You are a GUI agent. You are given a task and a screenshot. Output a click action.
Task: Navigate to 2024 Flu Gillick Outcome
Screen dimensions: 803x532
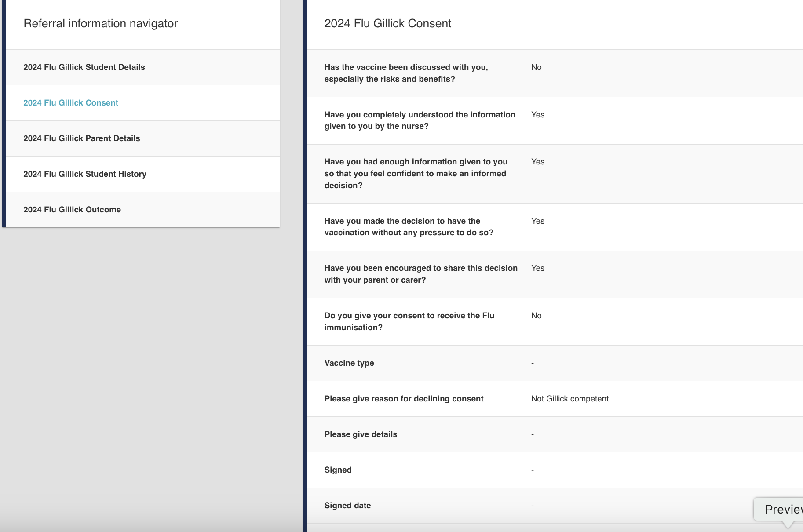tap(72, 210)
